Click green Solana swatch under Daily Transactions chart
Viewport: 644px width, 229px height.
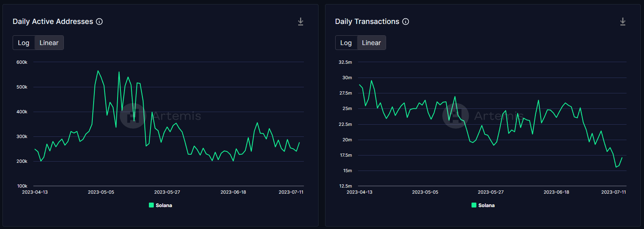(x=474, y=205)
